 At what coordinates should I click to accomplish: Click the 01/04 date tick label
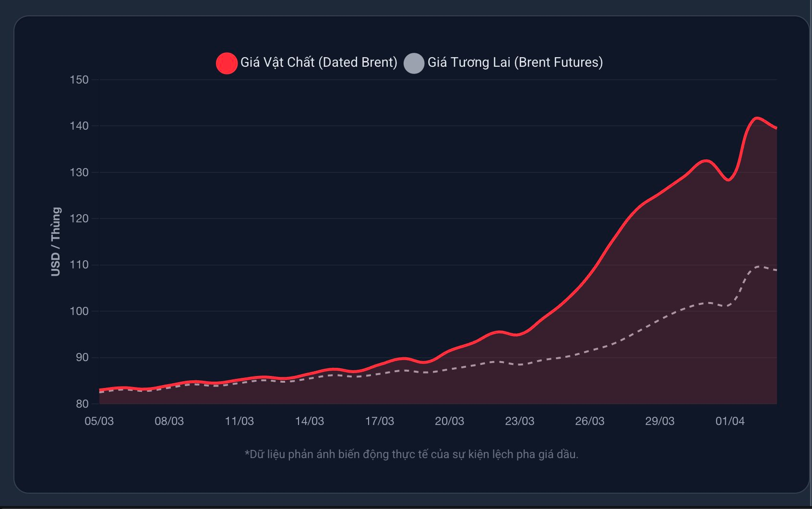pyautogui.click(x=729, y=421)
